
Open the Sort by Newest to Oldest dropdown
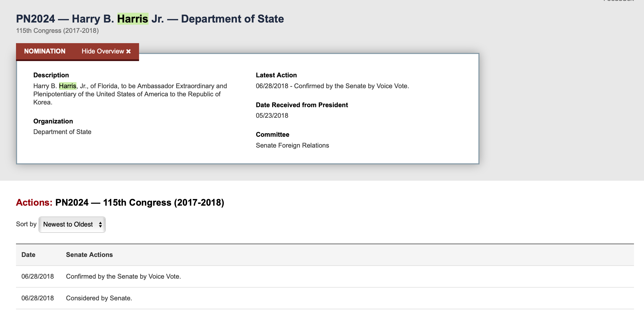(x=72, y=224)
